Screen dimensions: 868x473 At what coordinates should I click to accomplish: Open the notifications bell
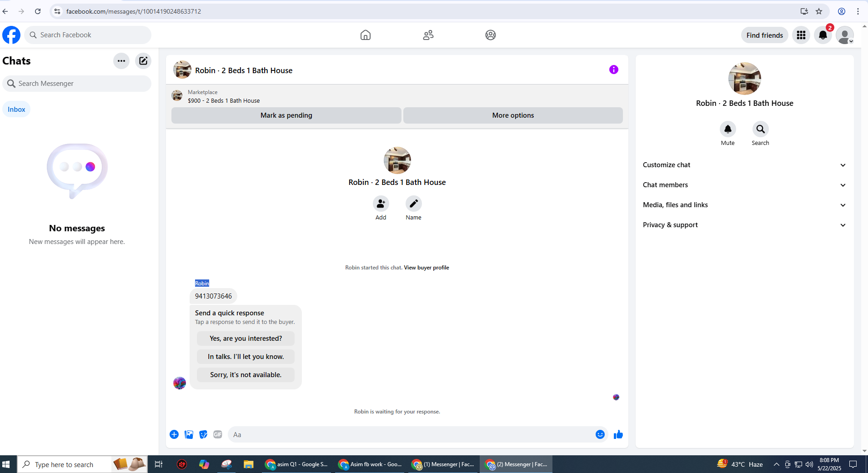[x=823, y=35]
